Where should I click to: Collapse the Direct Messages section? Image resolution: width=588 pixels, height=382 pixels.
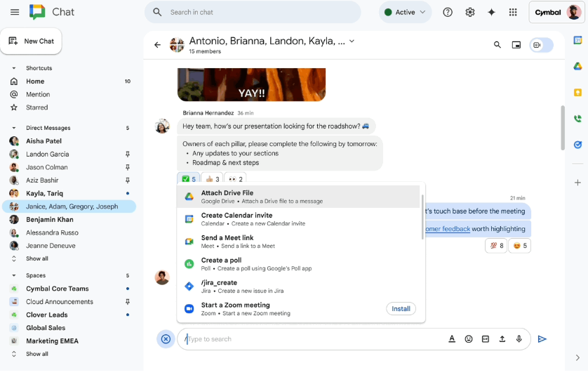[14, 129]
